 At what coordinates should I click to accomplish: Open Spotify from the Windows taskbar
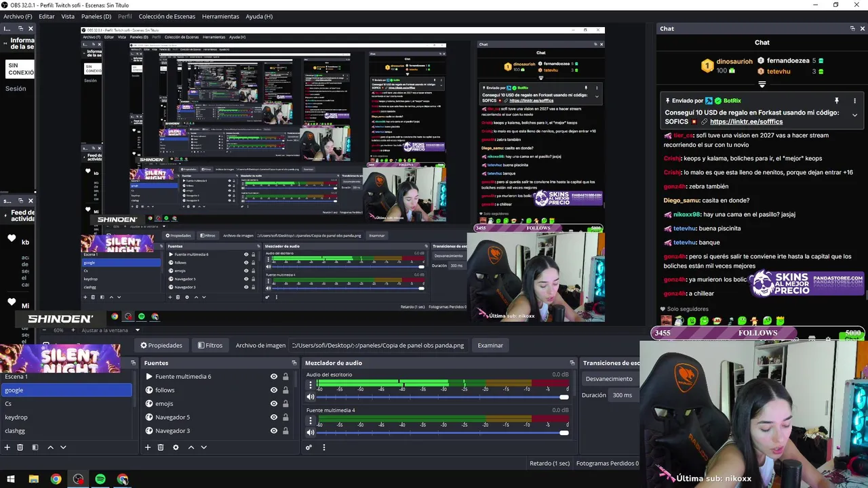point(100,479)
